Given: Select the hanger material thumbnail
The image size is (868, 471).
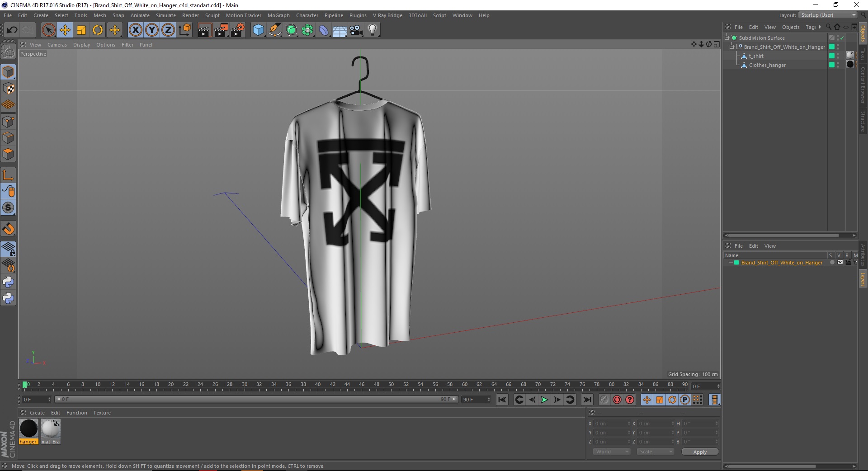Looking at the screenshot, I should pyautogui.click(x=28, y=429).
